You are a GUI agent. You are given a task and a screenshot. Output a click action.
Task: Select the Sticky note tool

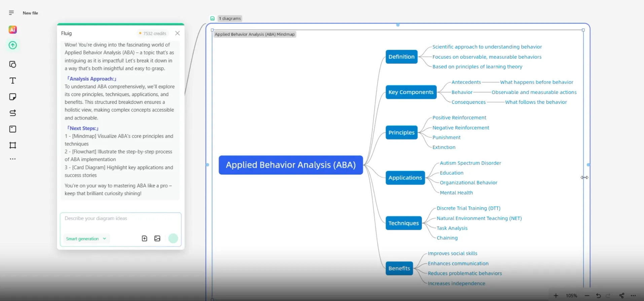[x=13, y=97]
